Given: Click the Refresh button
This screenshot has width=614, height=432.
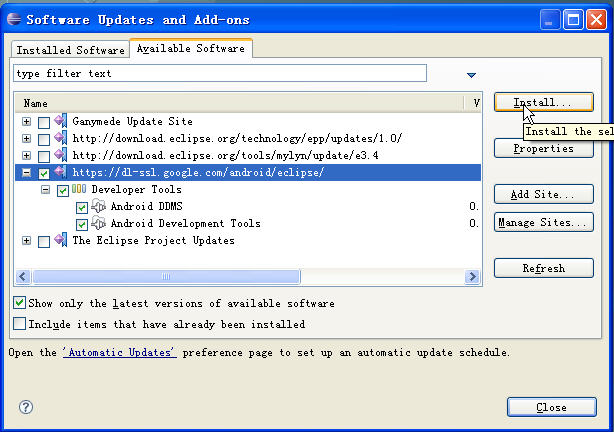Looking at the screenshot, I should pos(544,268).
